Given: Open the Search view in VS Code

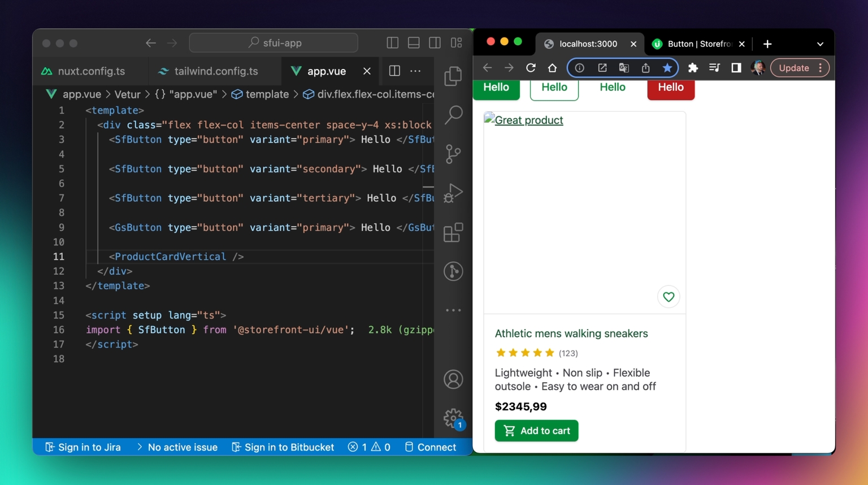Looking at the screenshot, I should [453, 115].
